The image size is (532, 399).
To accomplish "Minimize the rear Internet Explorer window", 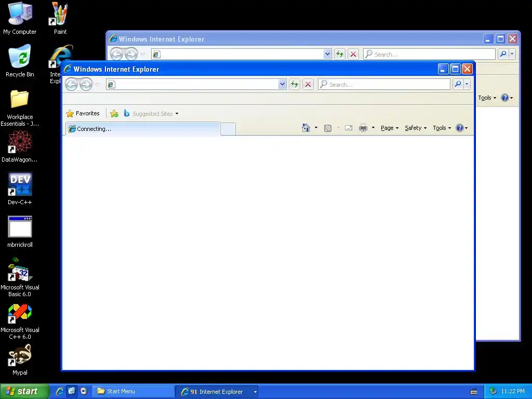I will 488,38.
